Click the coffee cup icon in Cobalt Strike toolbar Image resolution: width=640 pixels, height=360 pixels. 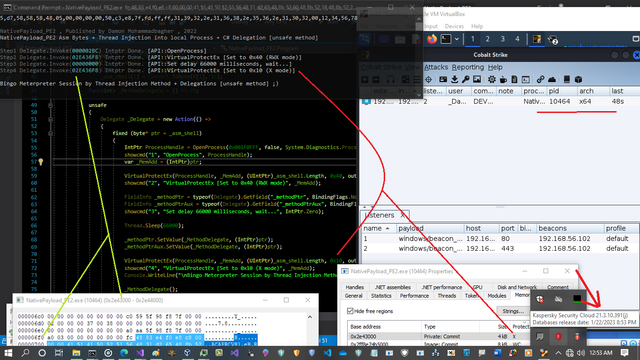point(503,80)
